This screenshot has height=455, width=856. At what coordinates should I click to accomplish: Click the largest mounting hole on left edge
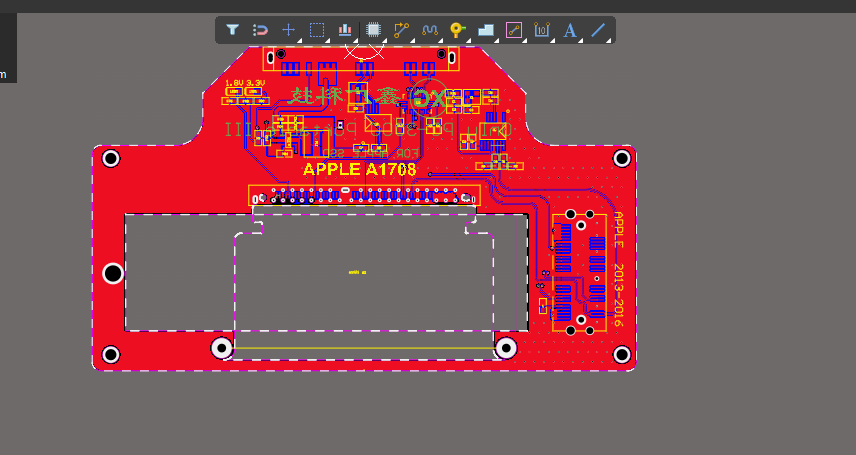pyautogui.click(x=113, y=273)
